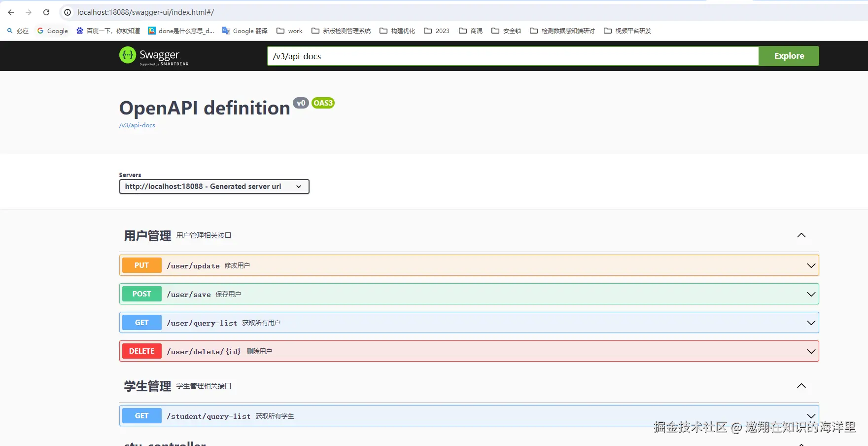Open the Google 翻译 bookmark

click(245, 31)
